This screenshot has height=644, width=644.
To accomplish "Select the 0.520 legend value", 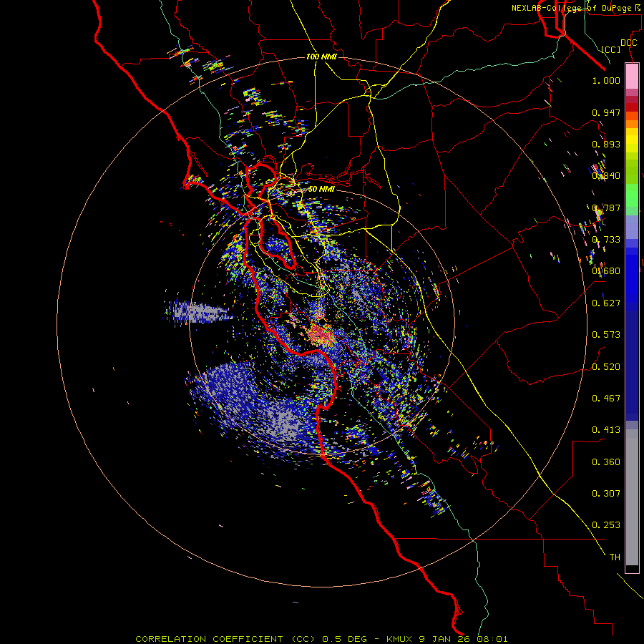I will [606, 367].
